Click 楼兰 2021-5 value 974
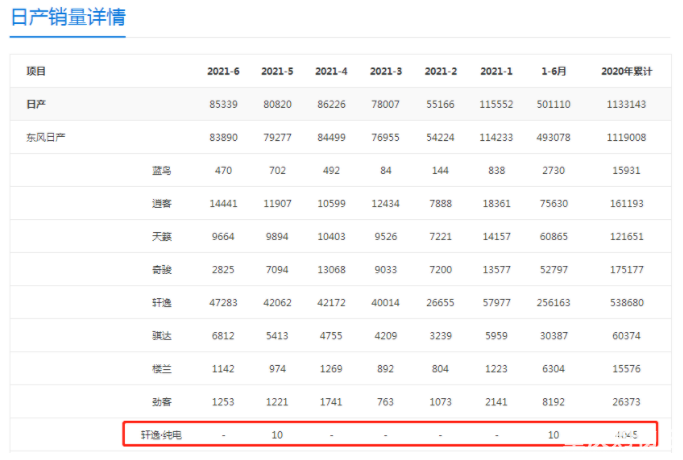The image size is (683, 460). [x=277, y=369]
